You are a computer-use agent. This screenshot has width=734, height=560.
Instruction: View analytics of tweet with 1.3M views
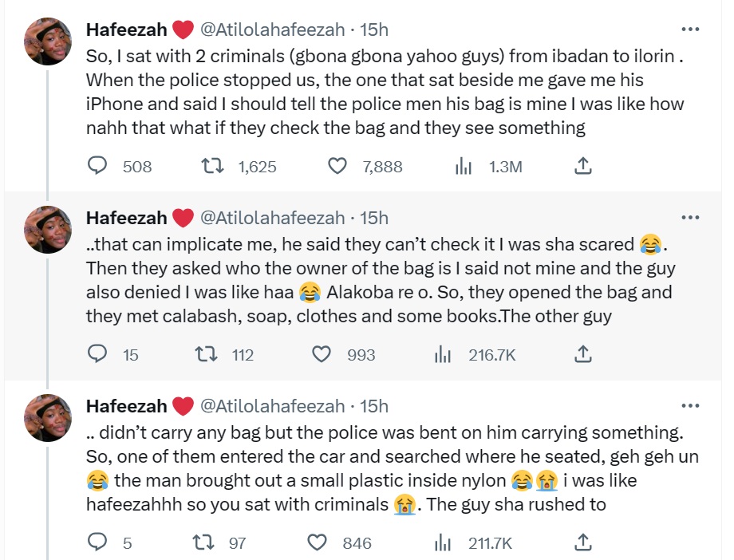[x=464, y=166]
